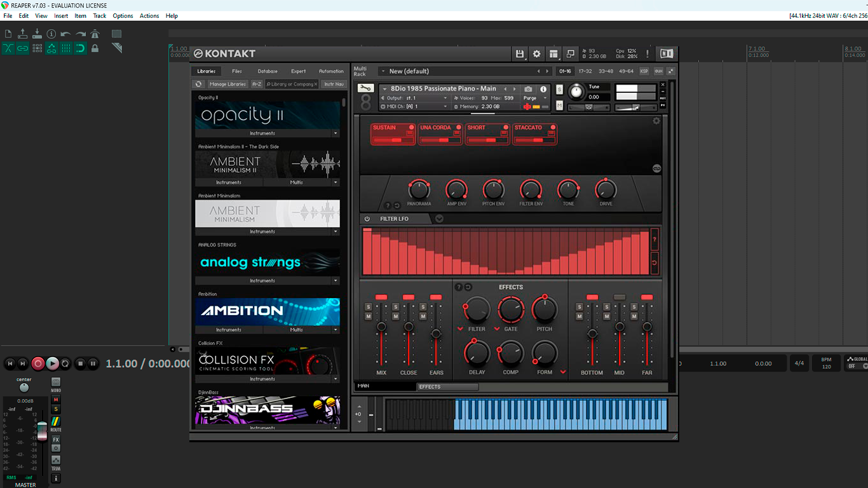The image size is (868, 488).
Task: Click the Redo arrow in REAPER toolbar
Action: 80,34
